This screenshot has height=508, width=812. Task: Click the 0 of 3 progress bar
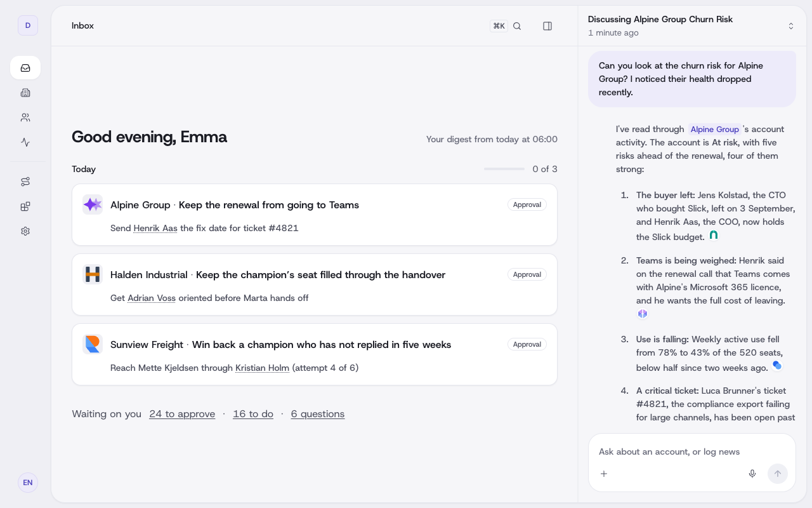click(x=504, y=169)
